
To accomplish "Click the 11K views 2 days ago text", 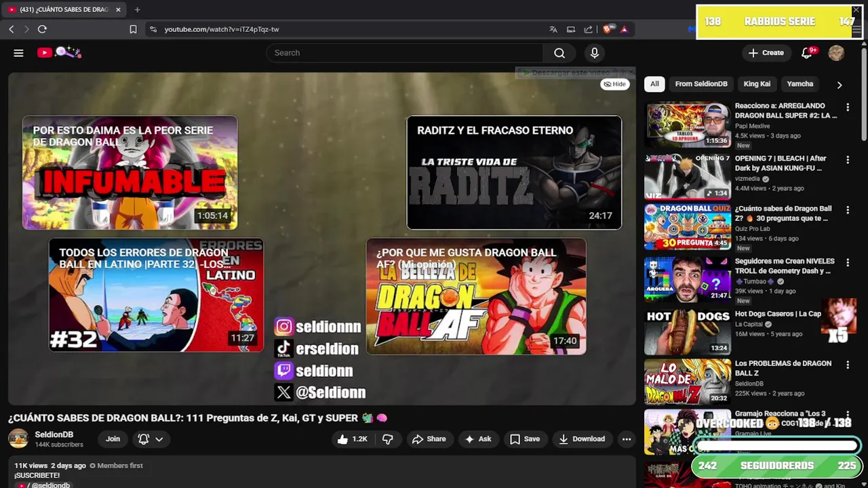I will [x=50, y=466].
